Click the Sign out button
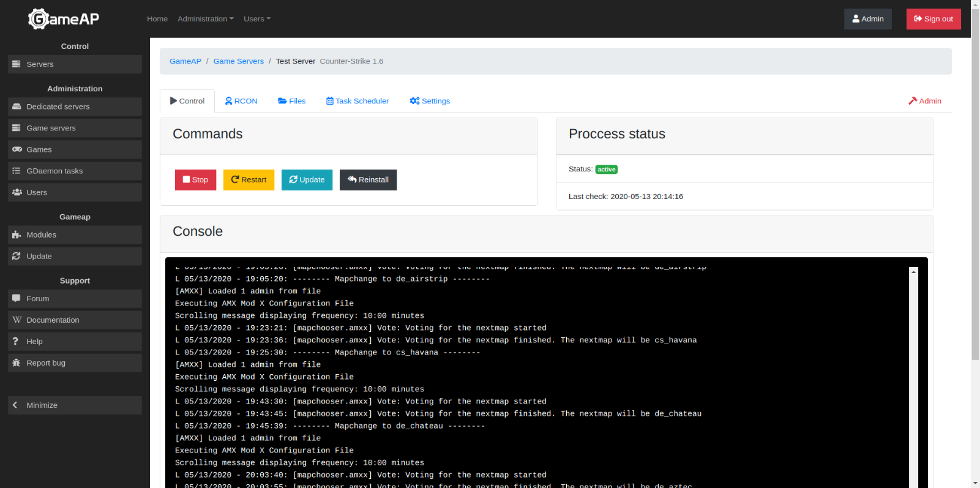Screen dimensions: 980x488 coord(933,19)
